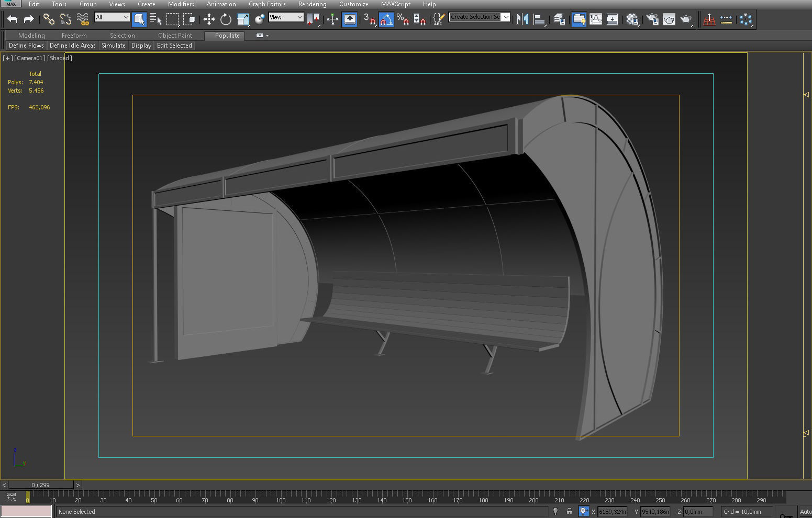Open the Curve Editor
The height and width of the screenshot is (518, 812).
pos(596,19)
